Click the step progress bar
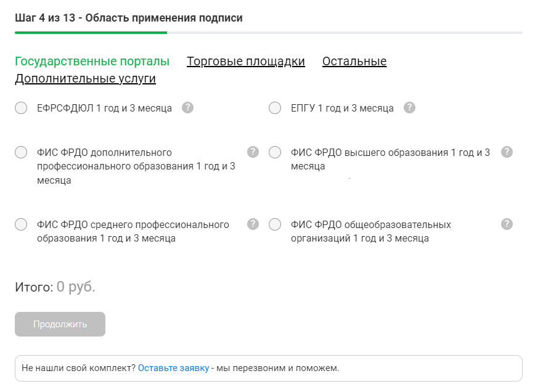The image size is (543, 392). [x=269, y=32]
